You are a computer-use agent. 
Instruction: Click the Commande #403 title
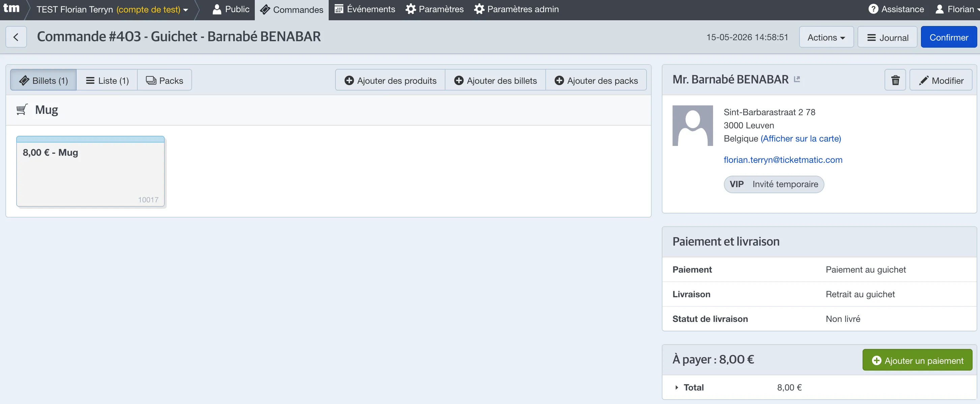tap(179, 36)
